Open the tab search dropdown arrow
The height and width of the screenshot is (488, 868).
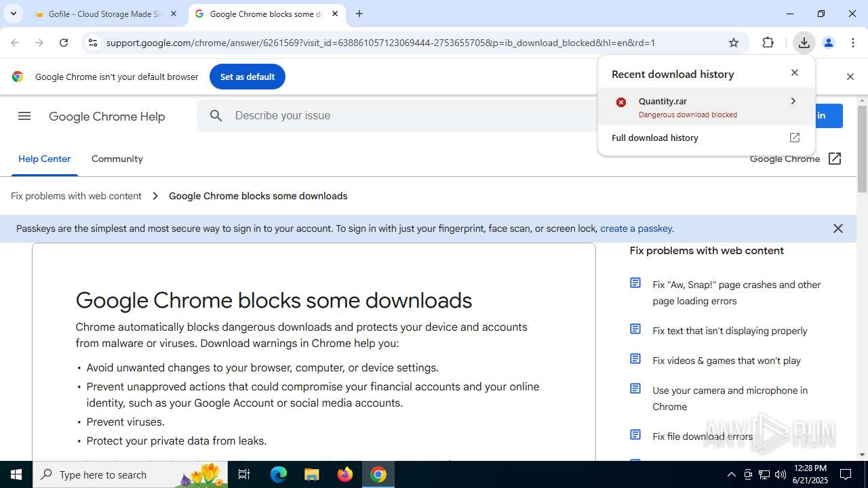(13, 14)
